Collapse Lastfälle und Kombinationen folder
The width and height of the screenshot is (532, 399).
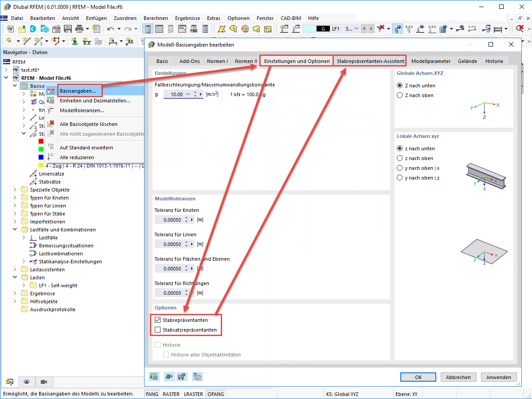tap(15, 230)
